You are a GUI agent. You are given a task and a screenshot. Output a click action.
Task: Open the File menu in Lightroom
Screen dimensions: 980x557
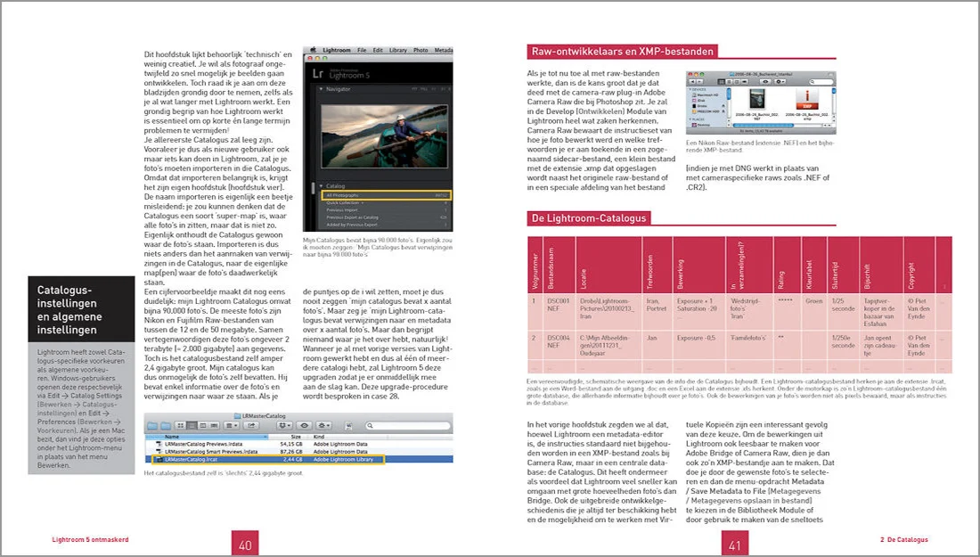pyautogui.click(x=362, y=50)
